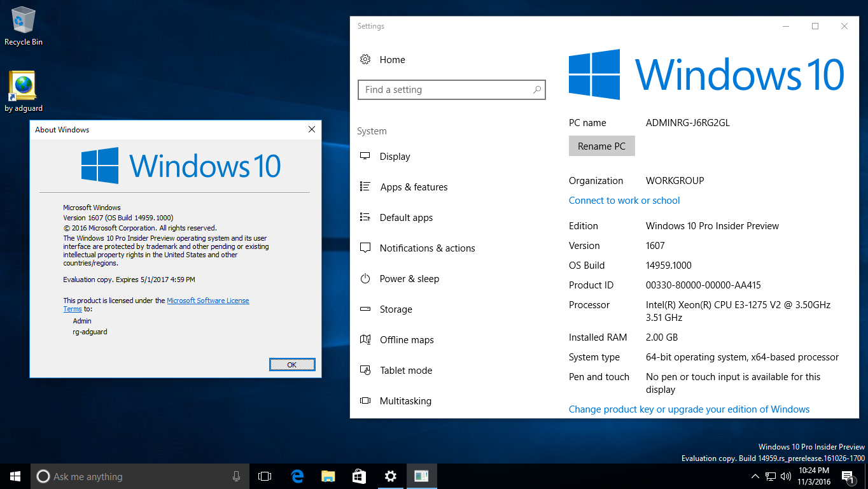The image size is (868, 489).
Task: Click Change product key or upgrade link
Action: [689, 409]
